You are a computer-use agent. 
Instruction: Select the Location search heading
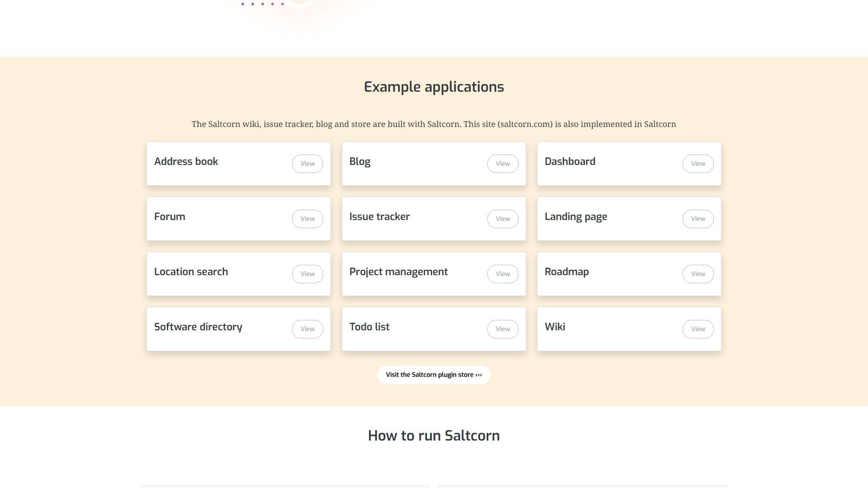pyautogui.click(x=191, y=272)
